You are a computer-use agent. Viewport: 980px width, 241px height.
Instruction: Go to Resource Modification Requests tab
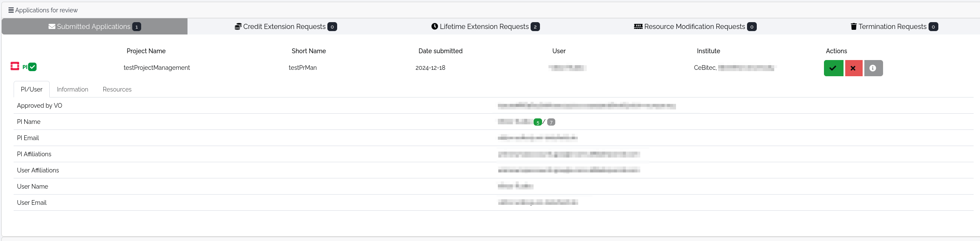[695, 26]
